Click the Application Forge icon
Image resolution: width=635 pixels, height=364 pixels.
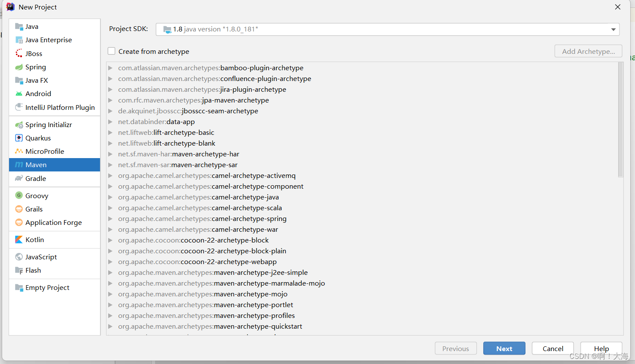point(19,223)
